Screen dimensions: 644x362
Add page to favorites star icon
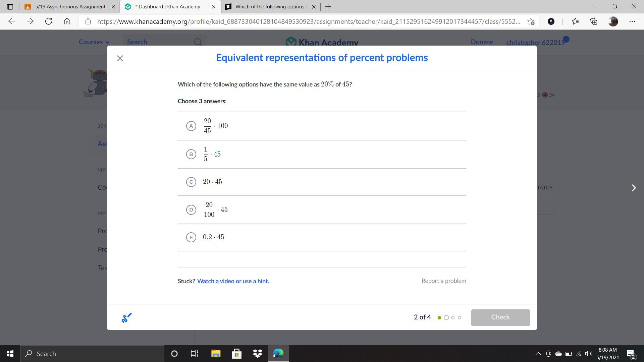531,21
